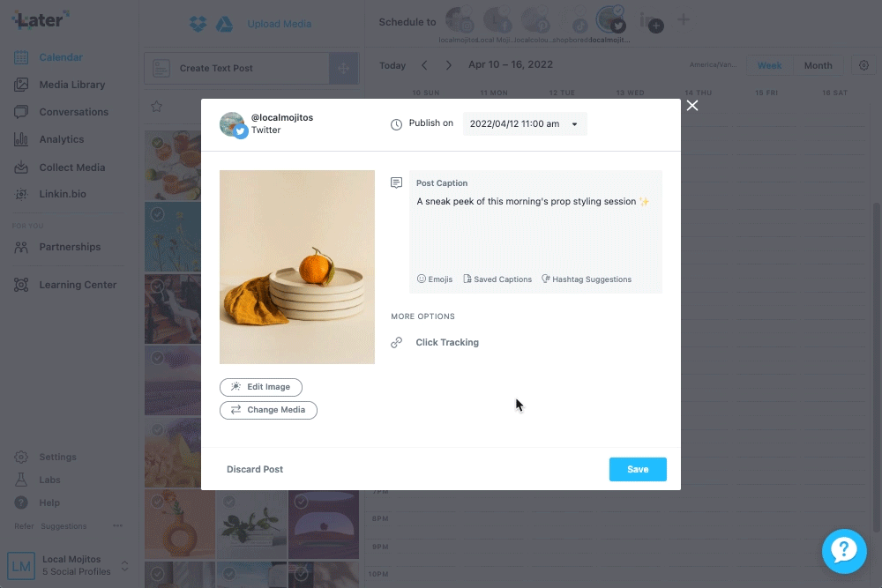
Task: Open Saved Captions
Action: pos(497,279)
